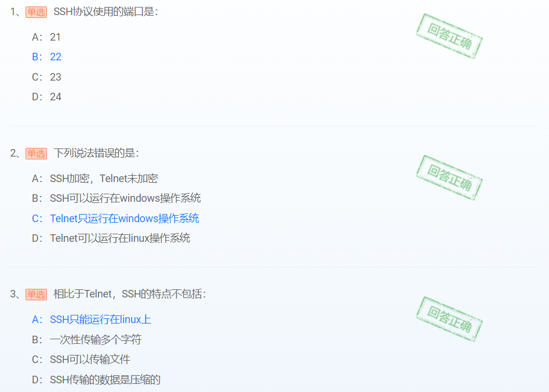Select option C: 23 in question 1
Image resolution: width=549 pixels, height=392 pixels.
tap(46, 77)
